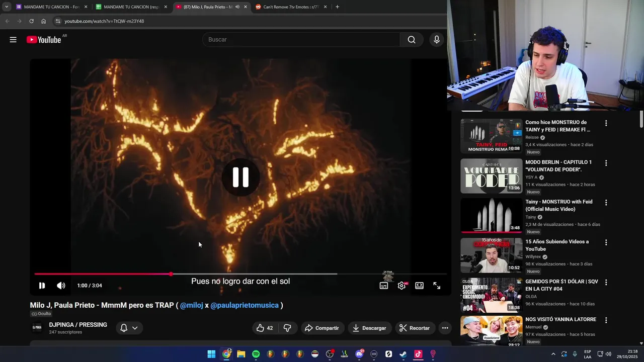Seek along the red video progress bar
The height and width of the screenshot is (362, 644).
coord(103,274)
